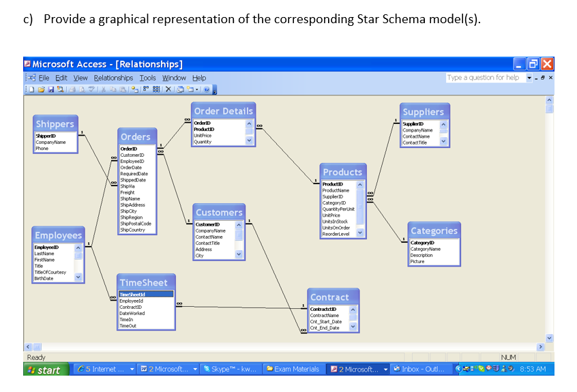Screen dimensions: 577x392
Task: Open the Window menu
Action: [x=174, y=78]
